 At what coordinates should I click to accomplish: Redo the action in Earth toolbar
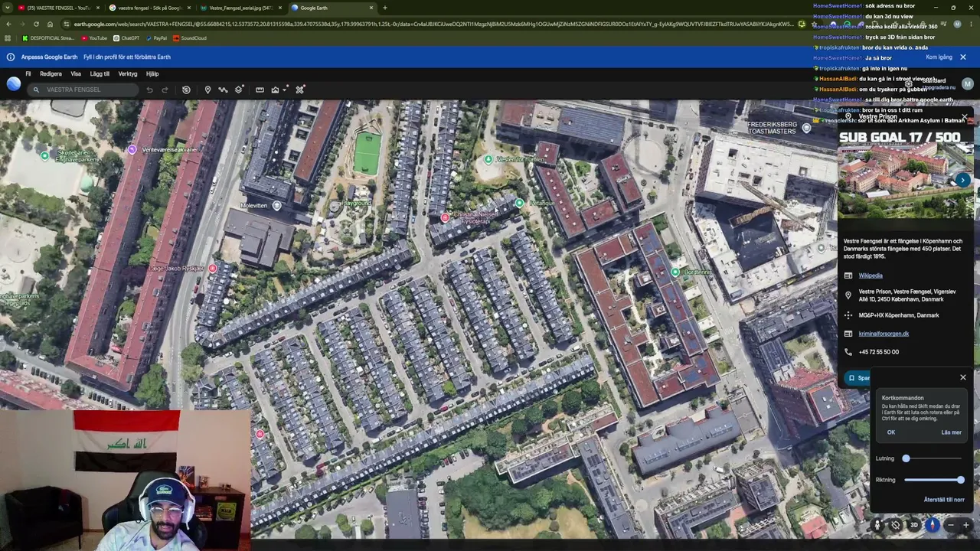[165, 90]
